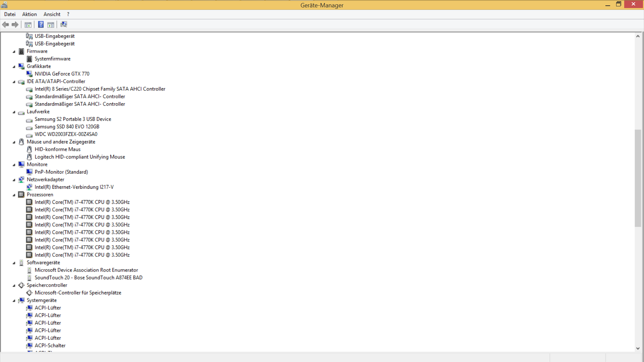Click Intel Ethernet I217-V adapter icon
Screen dimensions: 644x362
pos(30,187)
